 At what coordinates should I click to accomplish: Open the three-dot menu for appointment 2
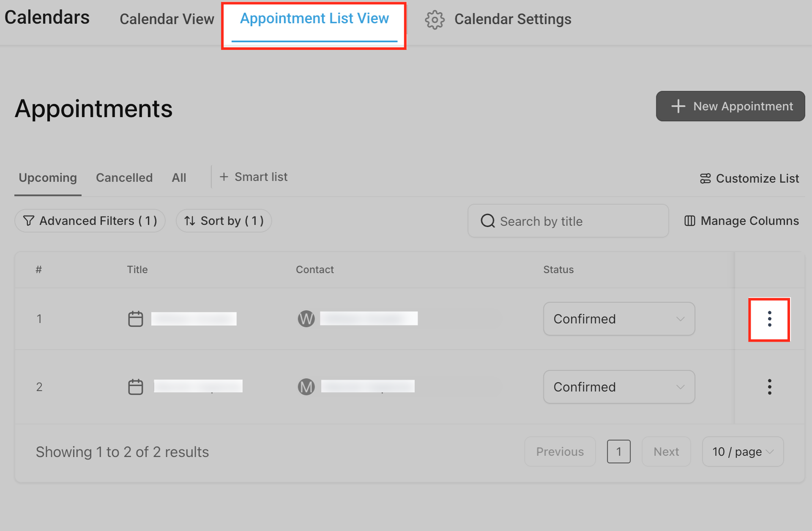click(x=769, y=387)
